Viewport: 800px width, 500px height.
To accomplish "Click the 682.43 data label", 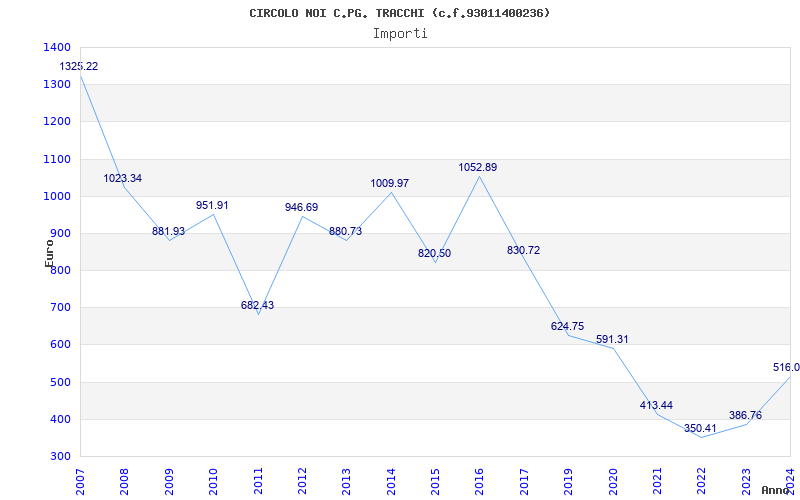I will (257, 305).
